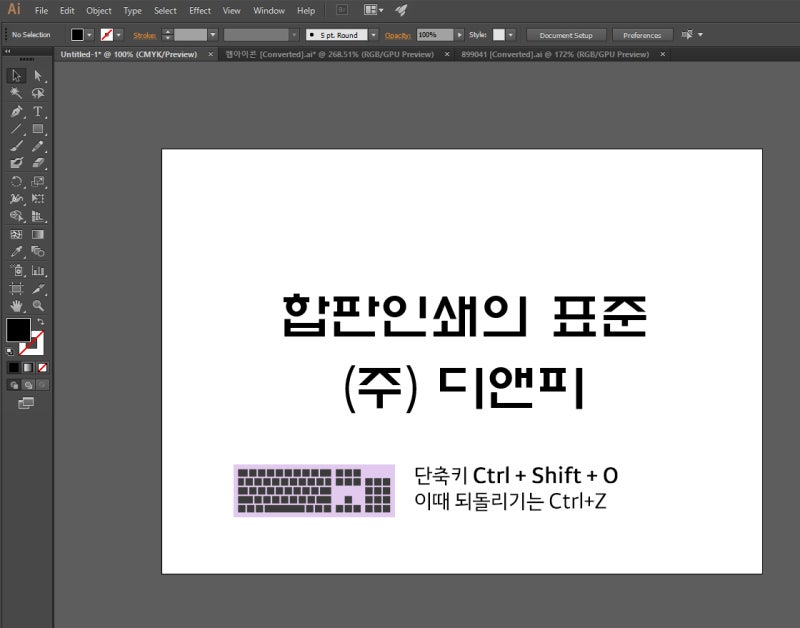Screen dimensions: 800x628
Task: Expand the stroke weight dropdown
Action: coord(213,35)
